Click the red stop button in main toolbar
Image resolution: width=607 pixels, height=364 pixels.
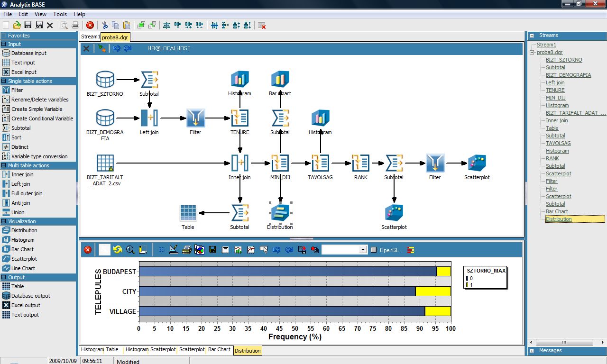tap(90, 25)
